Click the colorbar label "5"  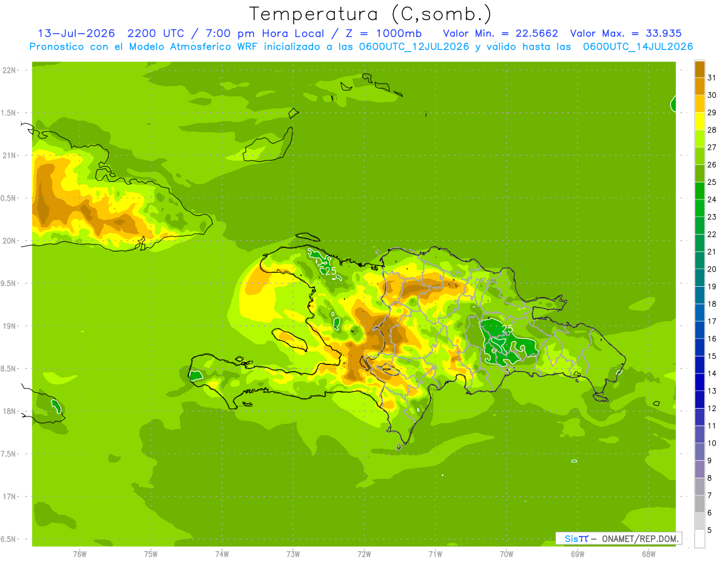709,530
